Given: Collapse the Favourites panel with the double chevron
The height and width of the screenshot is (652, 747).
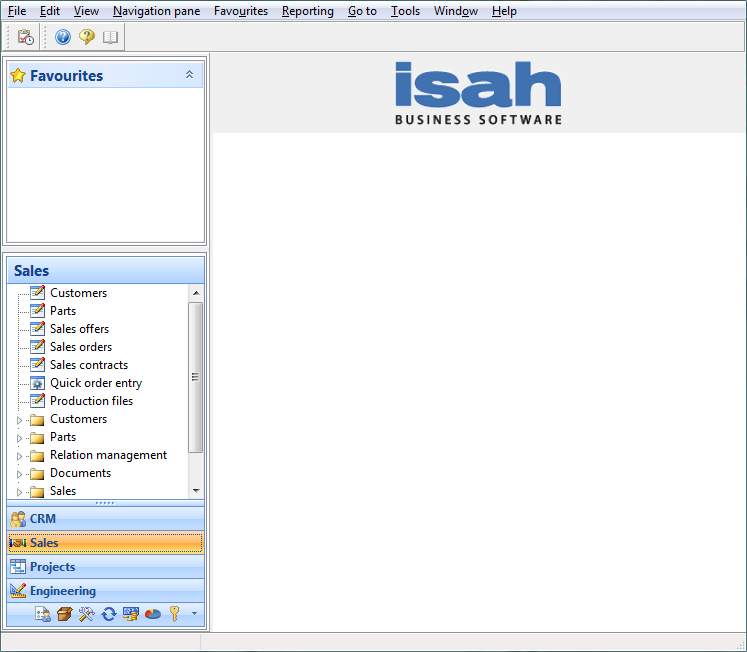Looking at the screenshot, I should pyautogui.click(x=190, y=75).
